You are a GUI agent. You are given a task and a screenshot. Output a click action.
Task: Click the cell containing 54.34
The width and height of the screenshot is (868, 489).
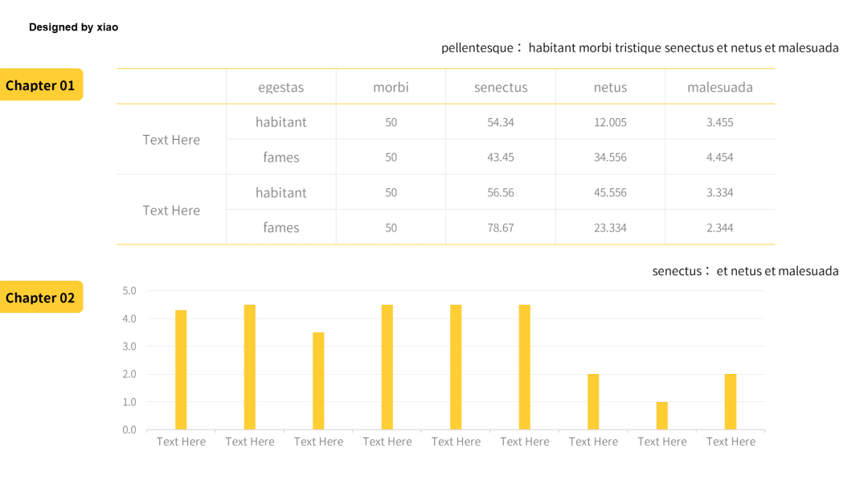pos(501,121)
